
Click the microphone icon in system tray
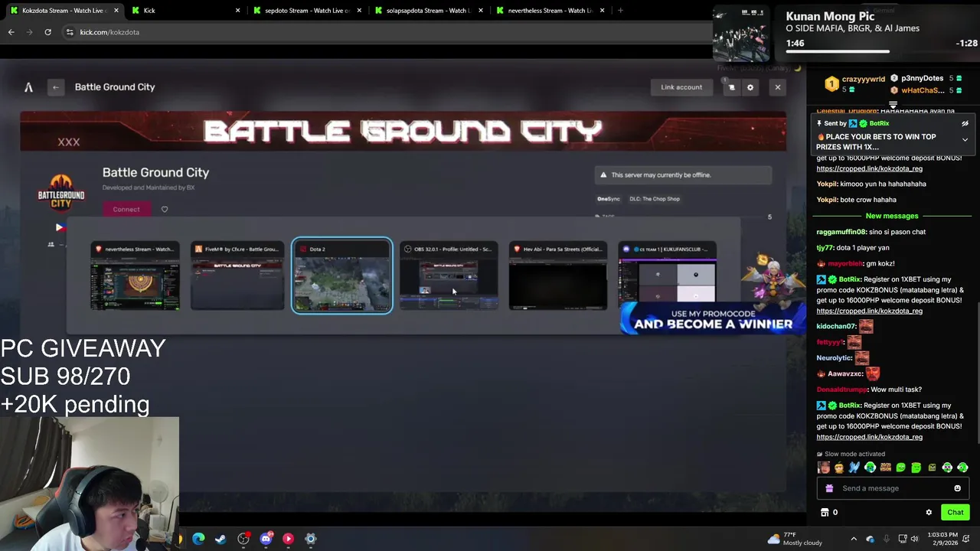tap(887, 539)
